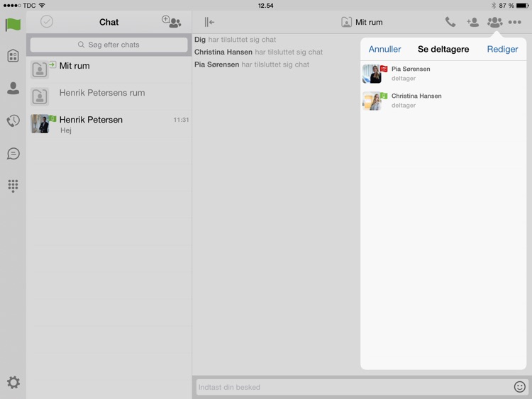
Task: Click room icon in chat header
Action: [346, 22]
